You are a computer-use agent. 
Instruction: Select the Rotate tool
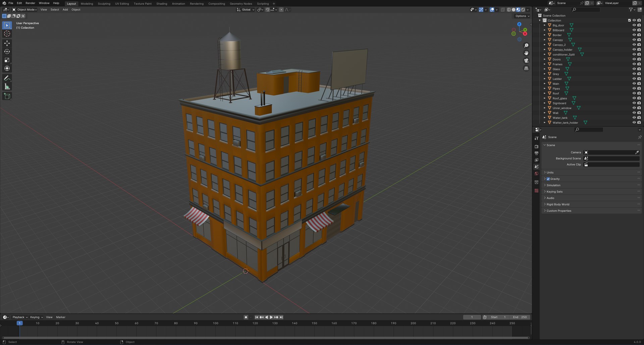point(7,52)
